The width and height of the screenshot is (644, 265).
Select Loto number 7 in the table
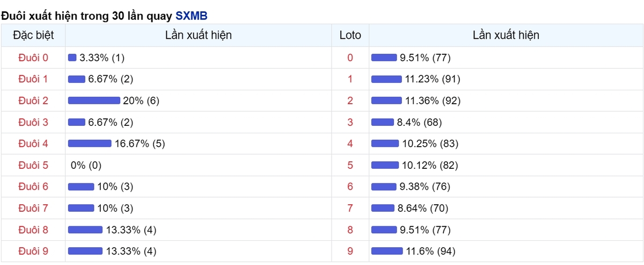click(x=350, y=208)
